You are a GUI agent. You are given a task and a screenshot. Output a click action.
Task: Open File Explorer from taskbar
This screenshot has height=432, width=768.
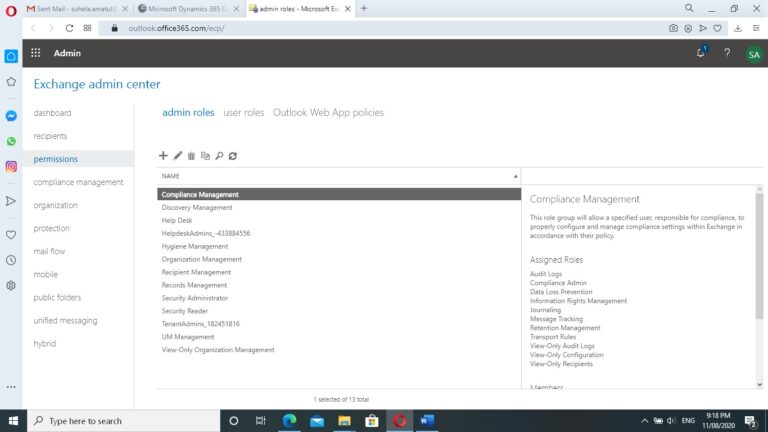[x=344, y=421]
